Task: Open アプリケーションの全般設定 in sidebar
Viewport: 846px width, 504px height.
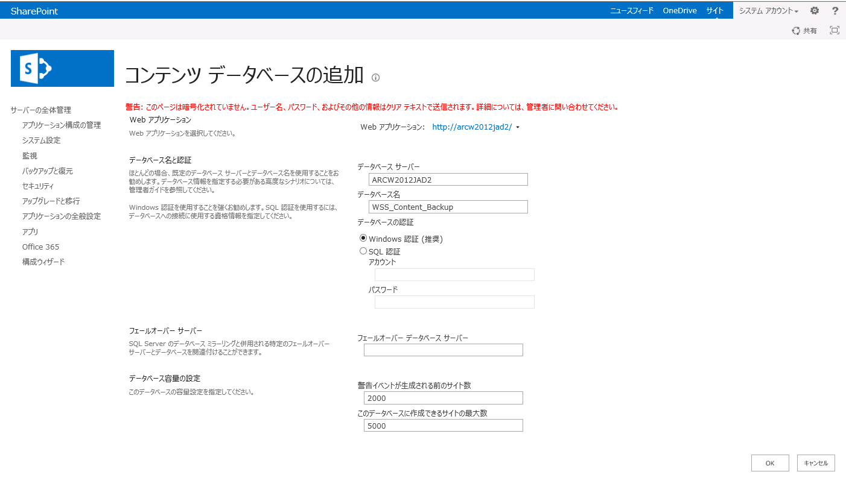Action: click(x=62, y=216)
